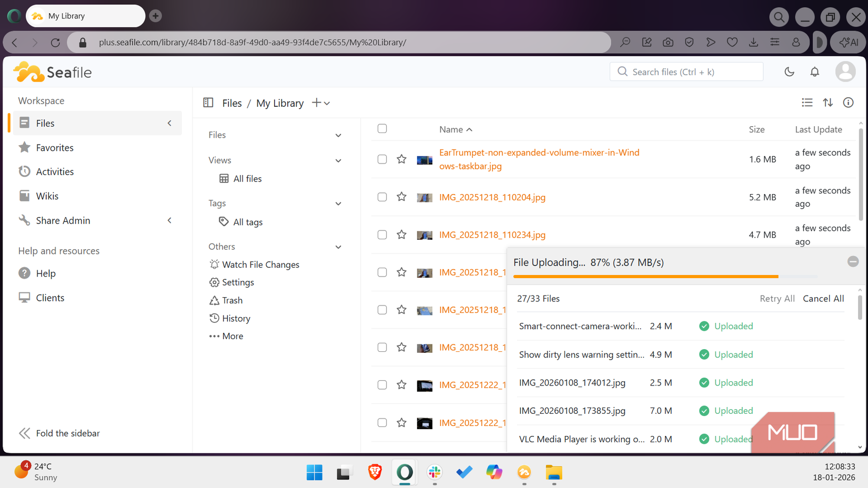Open Windows Start menu

click(x=315, y=472)
